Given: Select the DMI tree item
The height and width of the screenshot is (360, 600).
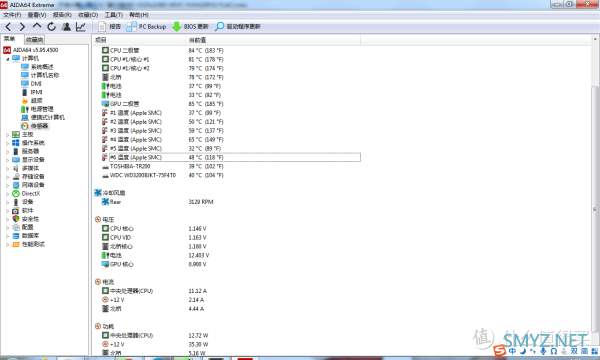Looking at the screenshot, I should coord(31,84).
